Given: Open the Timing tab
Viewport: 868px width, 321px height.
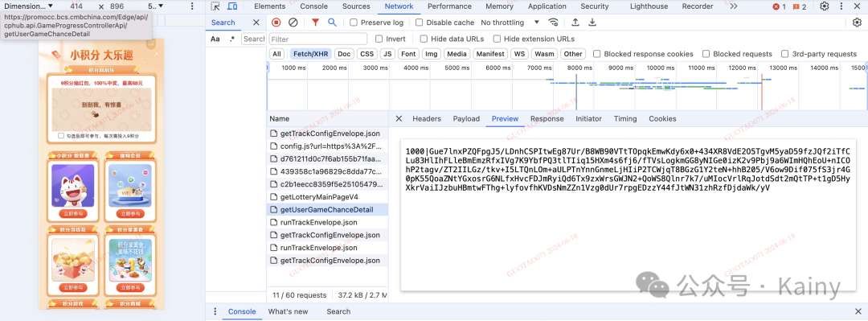Looking at the screenshot, I should pyautogui.click(x=625, y=118).
